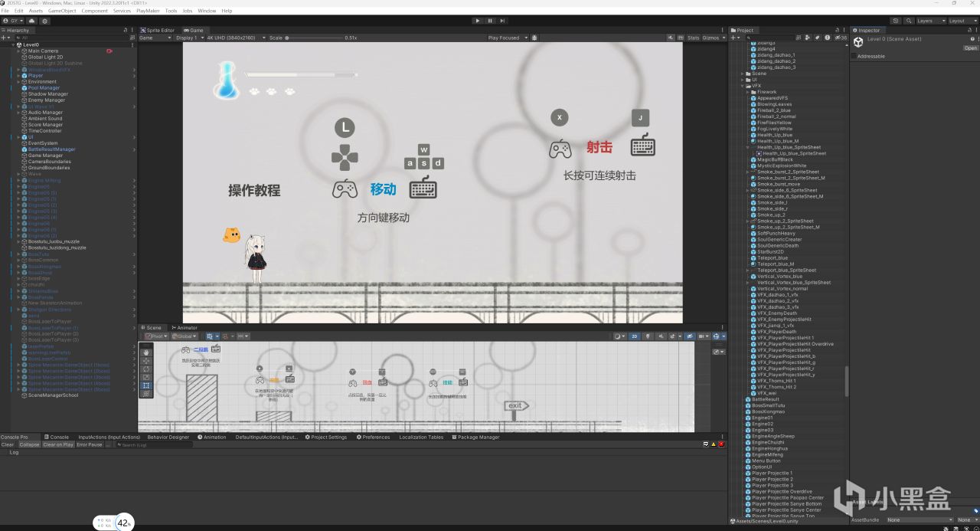Toggle Scene lighting bulb icon
Screen dimensions: 980x531
click(648, 336)
